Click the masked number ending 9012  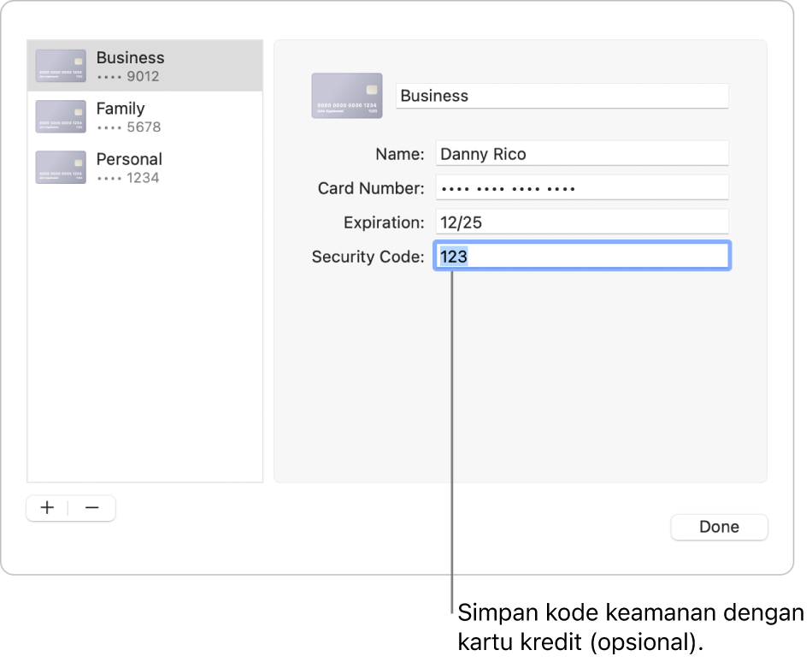[x=128, y=77]
